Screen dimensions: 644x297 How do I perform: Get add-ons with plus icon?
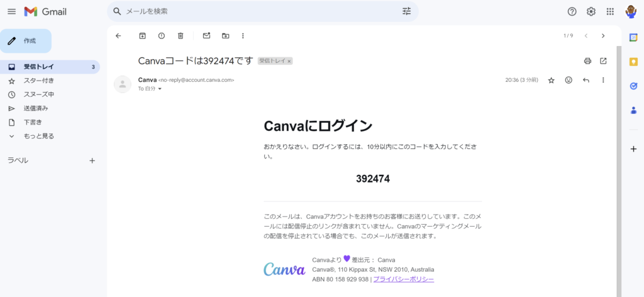point(633,148)
